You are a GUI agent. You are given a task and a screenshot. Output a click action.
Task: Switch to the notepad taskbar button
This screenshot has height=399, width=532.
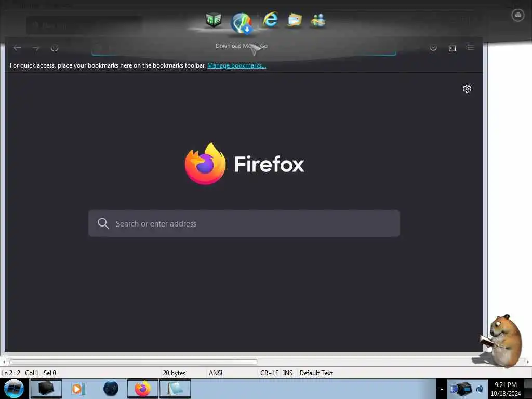pyautogui.click(x=175, y=389)
